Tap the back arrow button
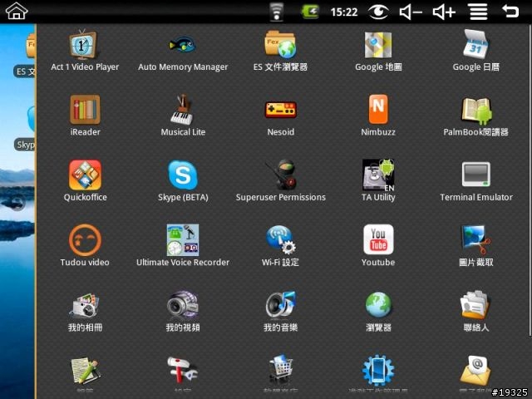The width and height of the screenshot is (532, 399). click(510, 11)
